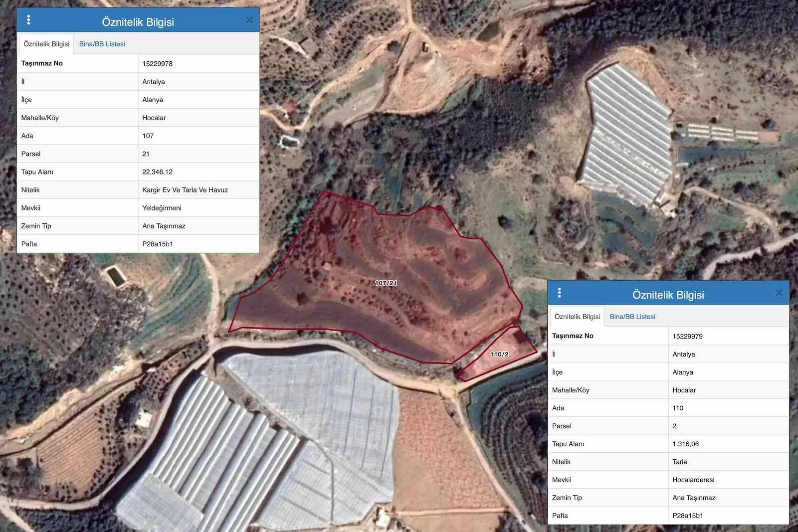The height and width of the screenshot is (532, 798).
Task: Click the Taşınmaz No value 15229978
Action: tap(157, 64)
